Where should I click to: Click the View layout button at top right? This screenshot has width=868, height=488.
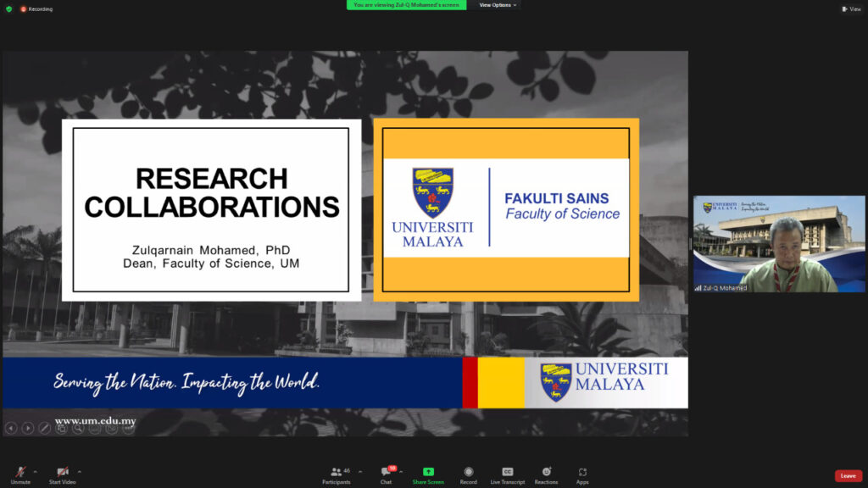coord(851,8)
